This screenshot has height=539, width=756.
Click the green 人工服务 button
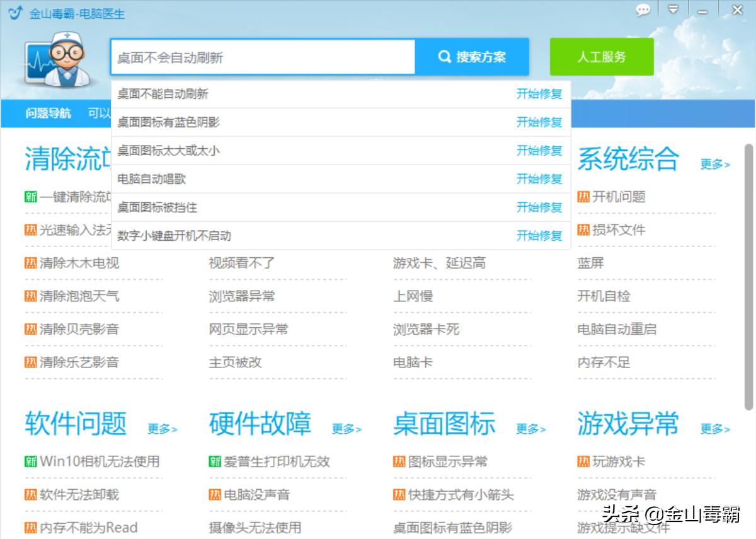[x=602, y=56]
